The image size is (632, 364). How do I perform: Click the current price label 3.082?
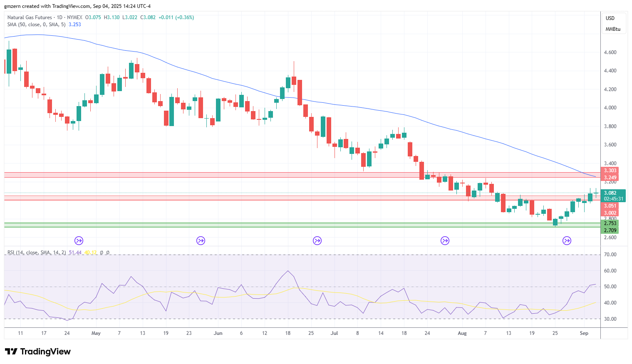[x=610, y=193]
